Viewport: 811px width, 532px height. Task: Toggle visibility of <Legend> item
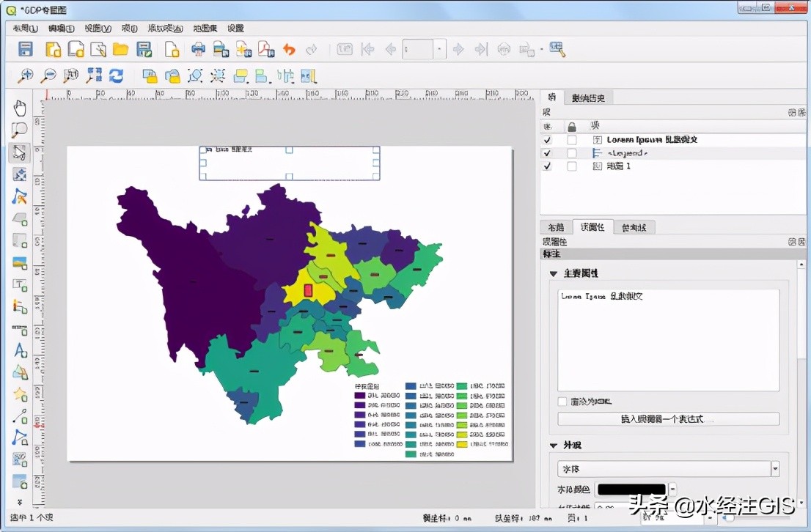[547, 153]
